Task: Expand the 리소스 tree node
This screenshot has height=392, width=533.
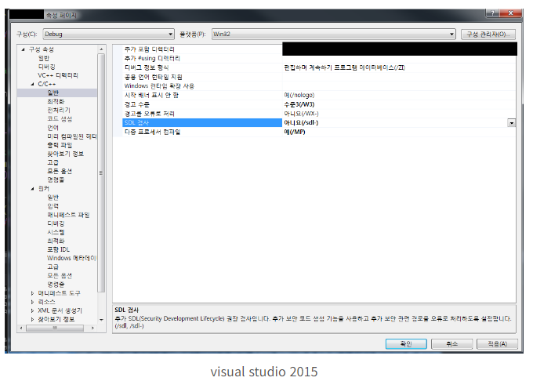Action: 33,302
